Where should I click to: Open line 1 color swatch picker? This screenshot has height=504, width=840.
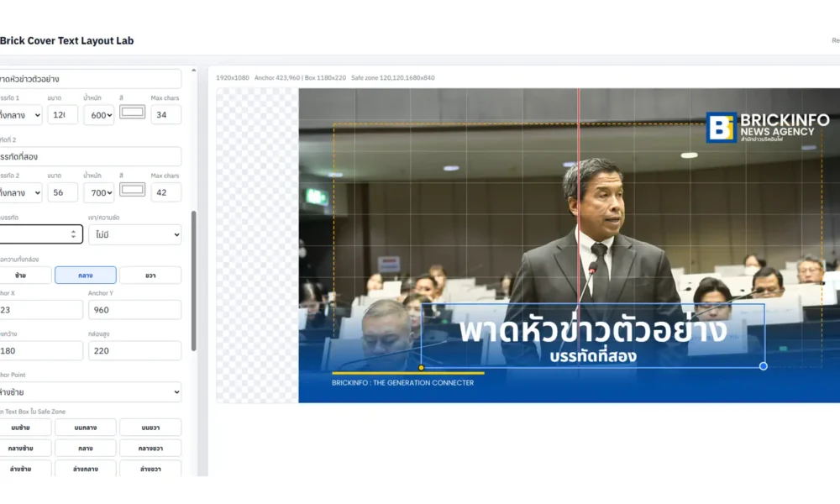pos(133,112)
